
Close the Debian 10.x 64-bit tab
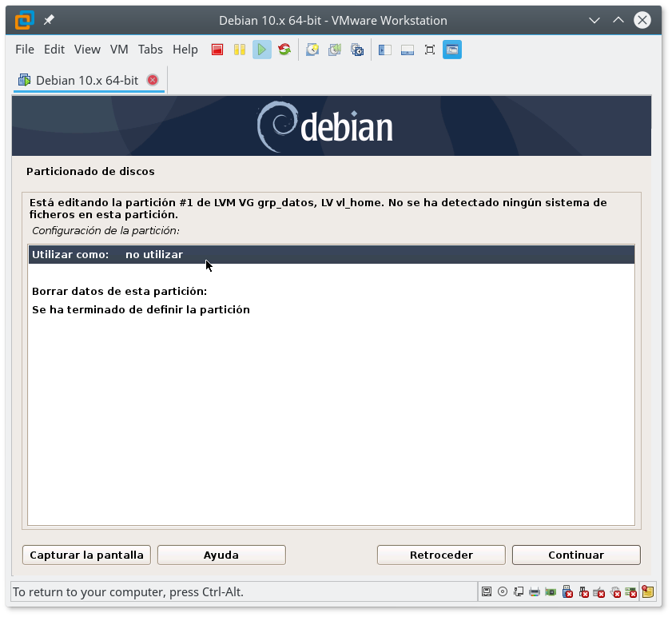tap(152, 80)
